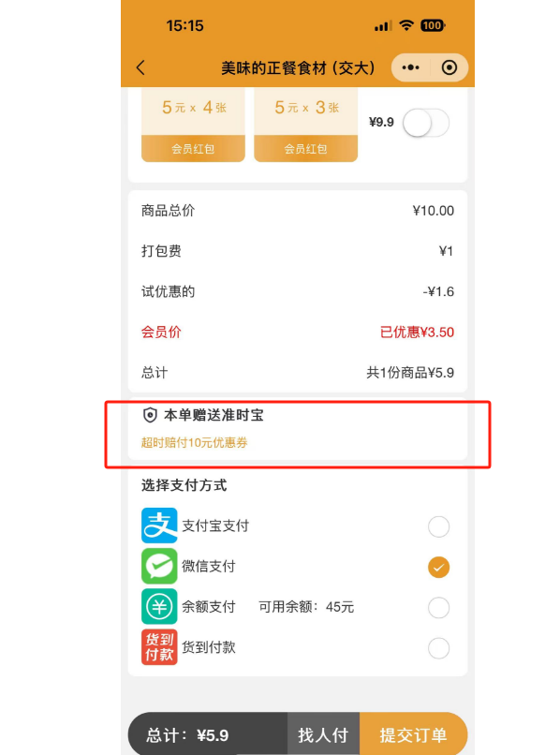This screenshot has width=560, height=755.
Task: Submit order with 提交订单 button
Action: [x=413, y=733]
